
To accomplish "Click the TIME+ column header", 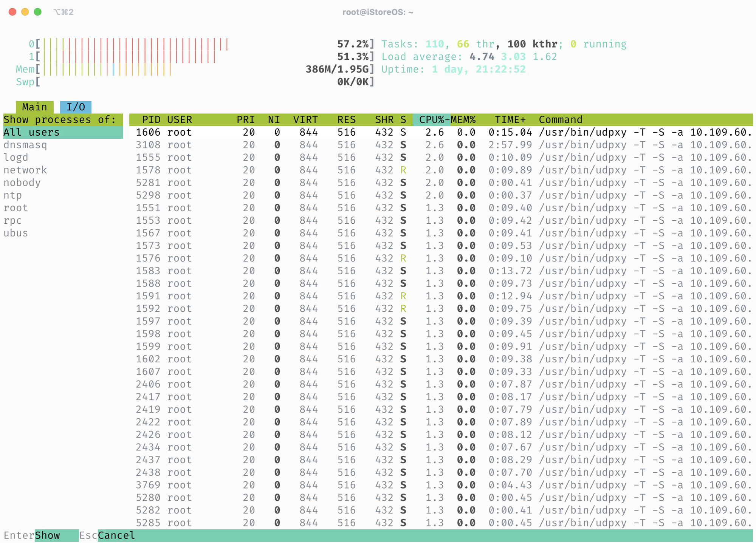I will (510, 120).
